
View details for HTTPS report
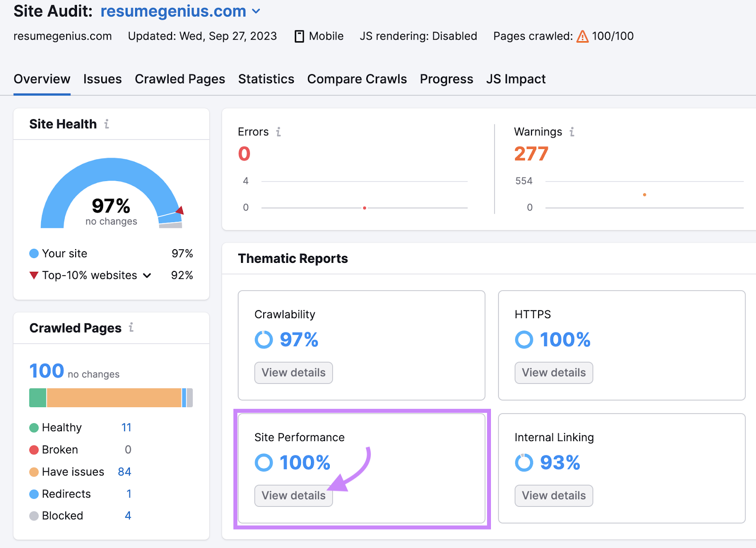point(554,373)
